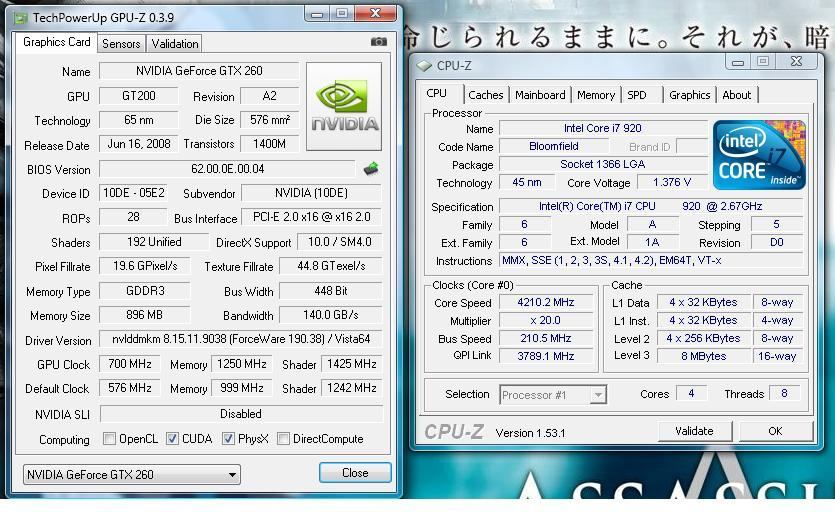The height and width of the screenshot is (512, 835).
Task: Click the Texture Fillrate value 44.8 GTexel/s
Action: coord(331,266)
